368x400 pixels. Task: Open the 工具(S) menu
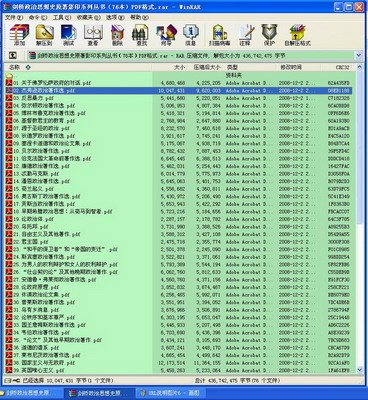pyautogui.click(x=62, y=17)
